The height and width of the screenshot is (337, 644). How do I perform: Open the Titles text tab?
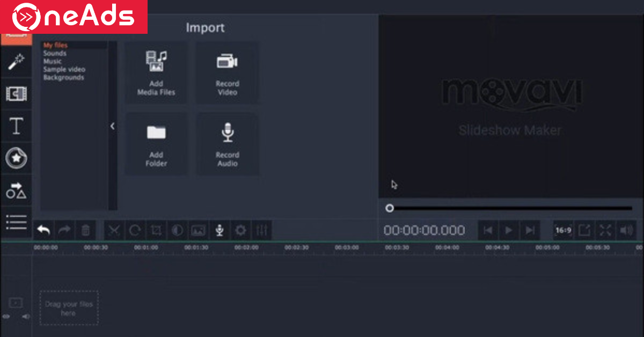point(16,126)
